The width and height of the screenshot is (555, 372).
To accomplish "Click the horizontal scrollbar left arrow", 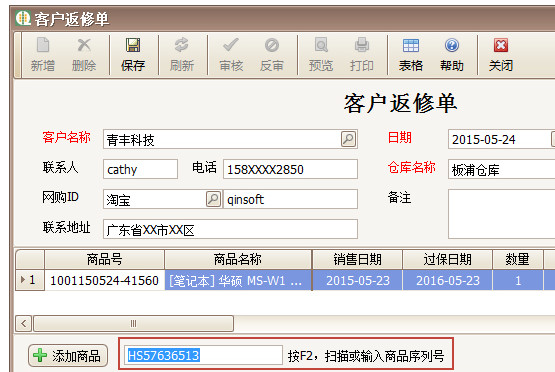I will pyautogui.click(x=24, y=323).
